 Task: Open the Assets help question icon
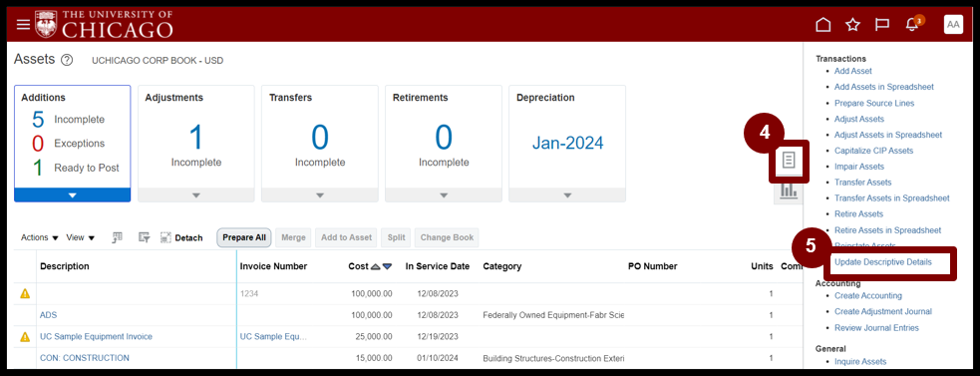pyautogui.click(x=67, y=61)
